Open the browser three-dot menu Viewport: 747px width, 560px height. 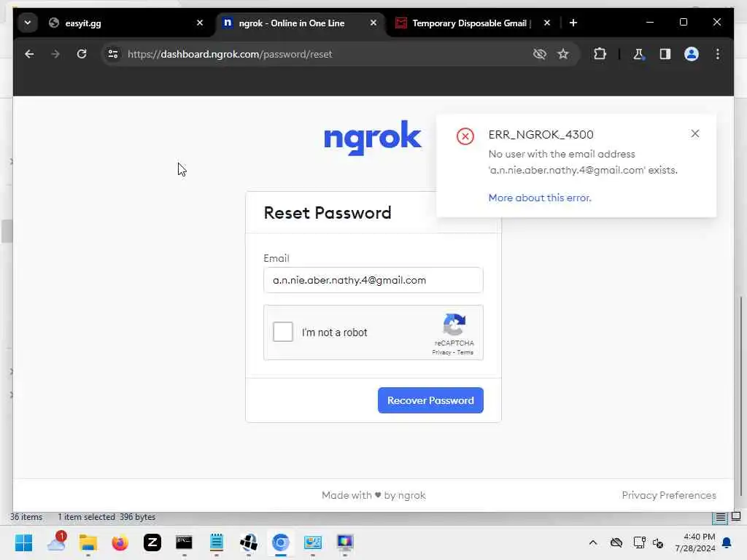[x=718, y=54]
